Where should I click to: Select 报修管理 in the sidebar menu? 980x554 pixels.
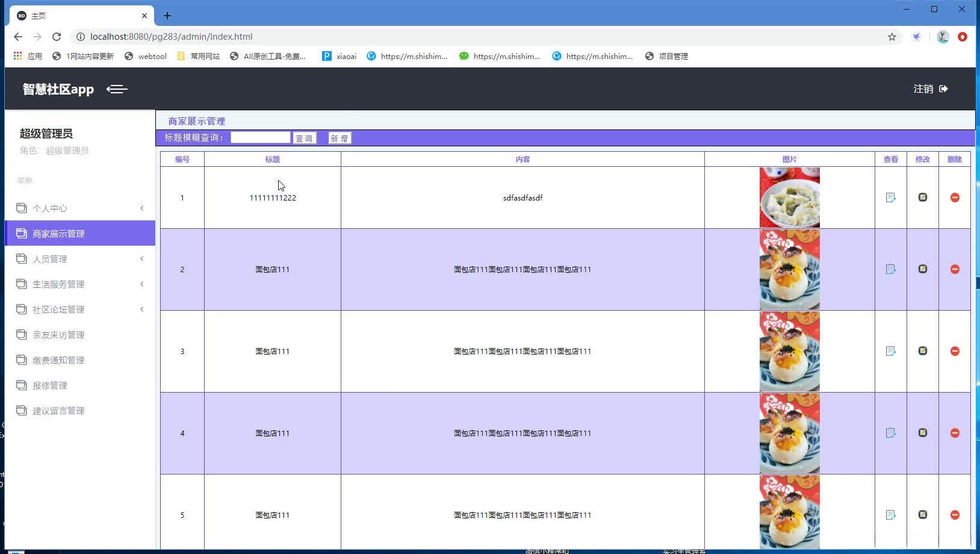(51, 385)
